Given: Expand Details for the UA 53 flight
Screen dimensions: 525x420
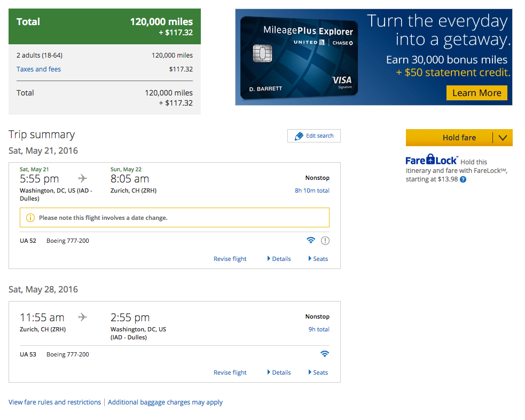Looking at the screenshot, I should click(x=279, y=373).
